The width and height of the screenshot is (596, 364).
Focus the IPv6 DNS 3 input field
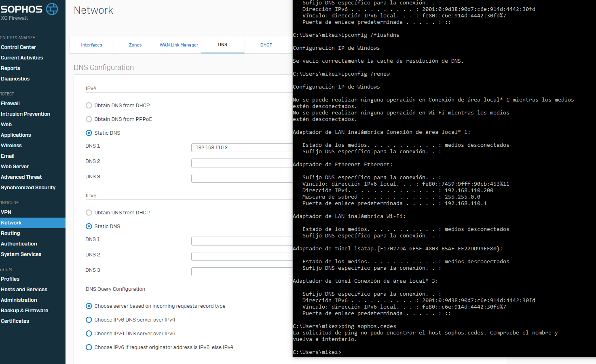(x=242, y=272)
